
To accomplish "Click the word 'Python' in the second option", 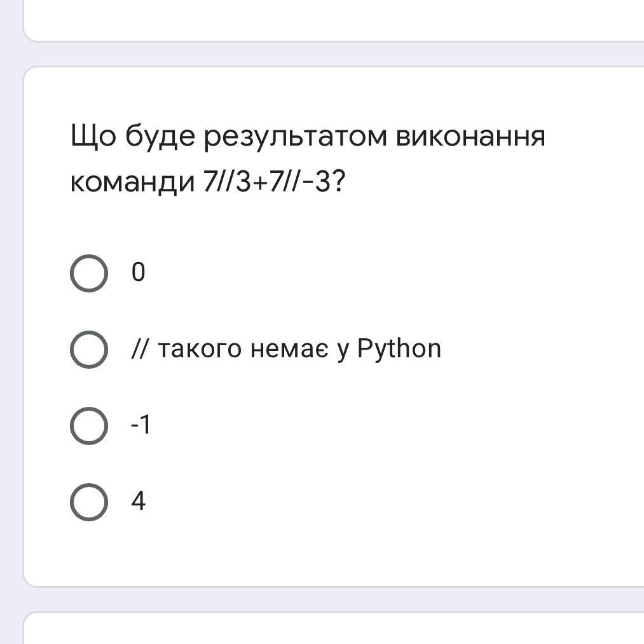I will pyautogui.click(x=399, y=350).
